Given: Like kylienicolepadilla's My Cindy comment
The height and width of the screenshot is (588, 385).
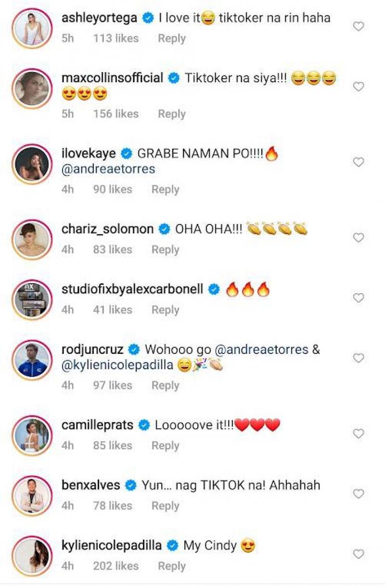Looking at the screenshot, I should [359, 554].
